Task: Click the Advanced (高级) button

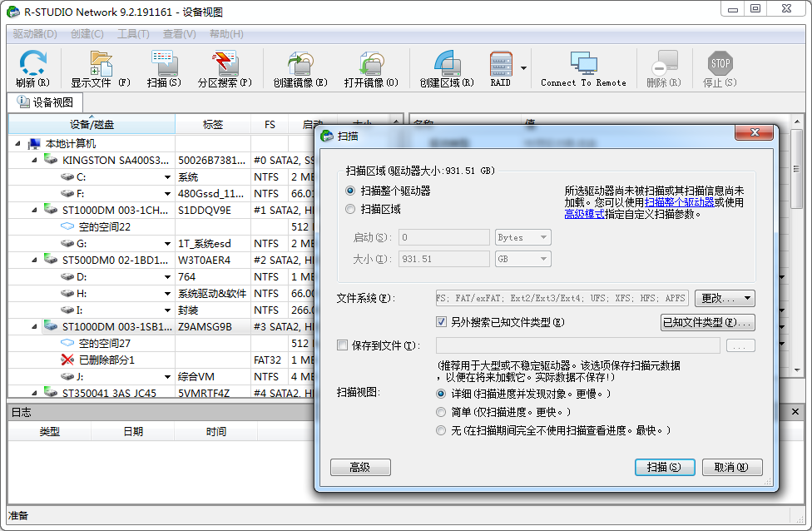Action: 360,467
